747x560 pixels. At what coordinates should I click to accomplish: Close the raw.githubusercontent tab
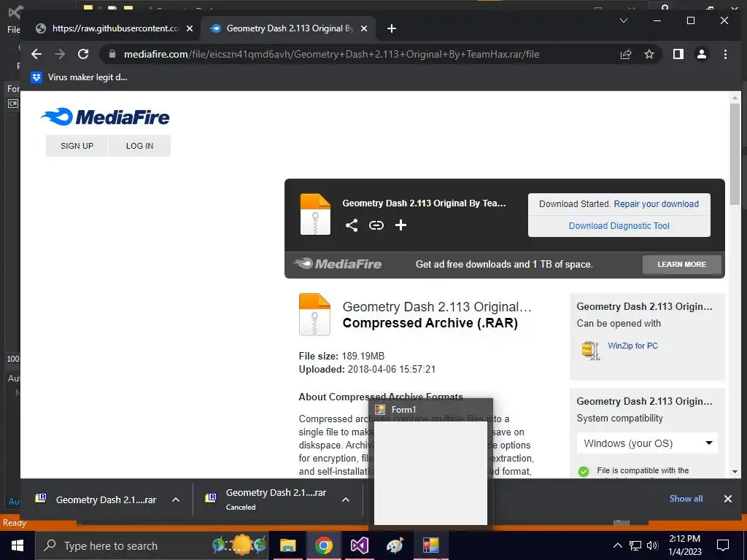click(x=190, y=28)
